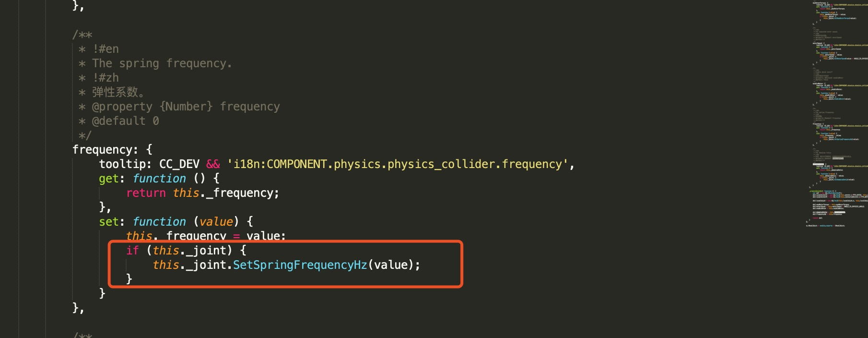The image size is (868, 338).
Task: Click the Chinese comment '弹性系数'
Action: click(x=117, y=92)
